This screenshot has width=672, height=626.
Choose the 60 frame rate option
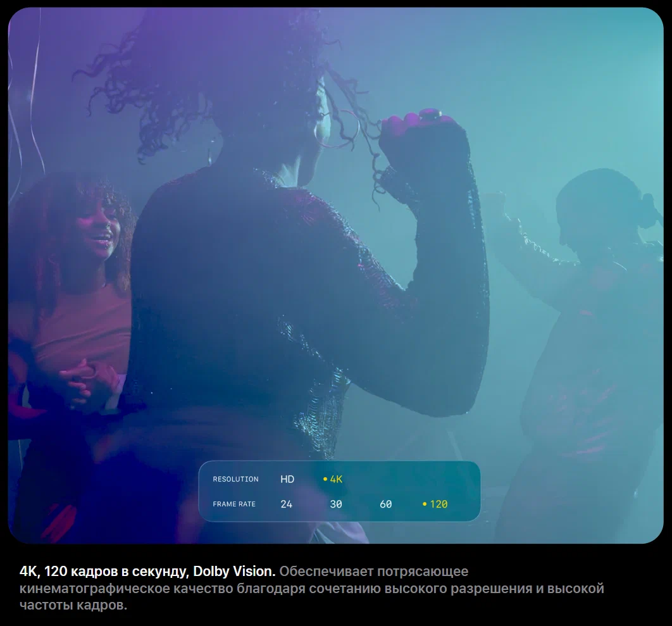pyautogui.click(x=385, y=504)
